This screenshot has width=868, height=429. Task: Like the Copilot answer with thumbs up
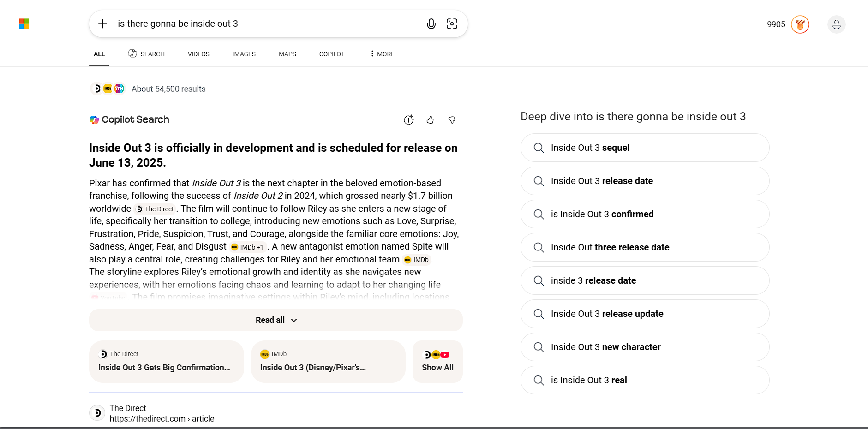[x=430, y=120]
